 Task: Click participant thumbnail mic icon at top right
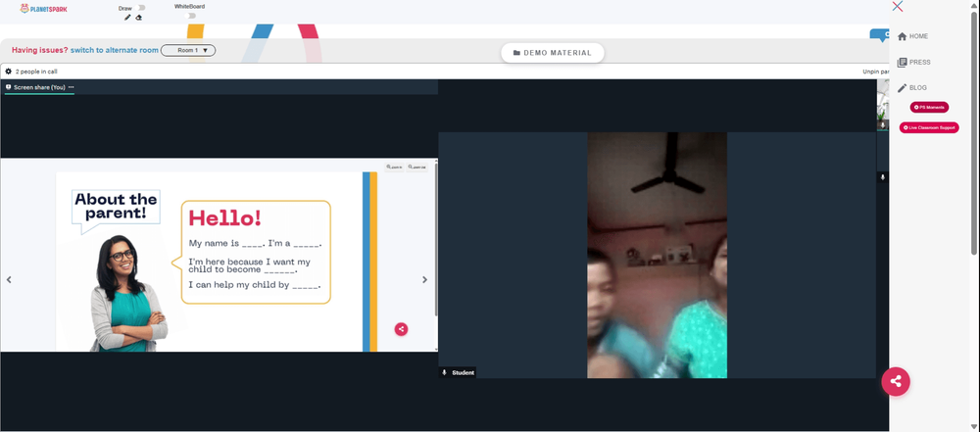tap(883, 125)
